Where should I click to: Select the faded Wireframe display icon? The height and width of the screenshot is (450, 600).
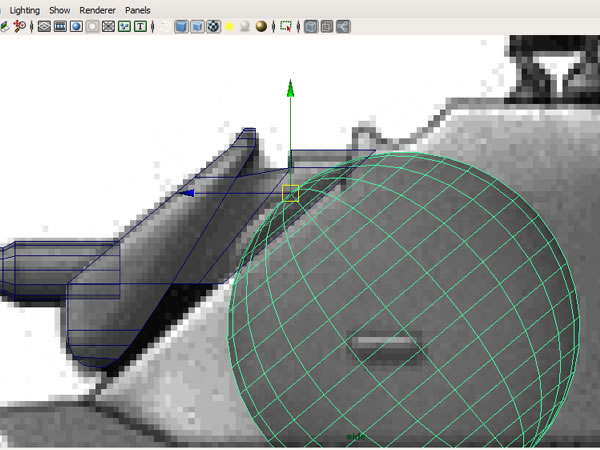(x=165, y=26)
